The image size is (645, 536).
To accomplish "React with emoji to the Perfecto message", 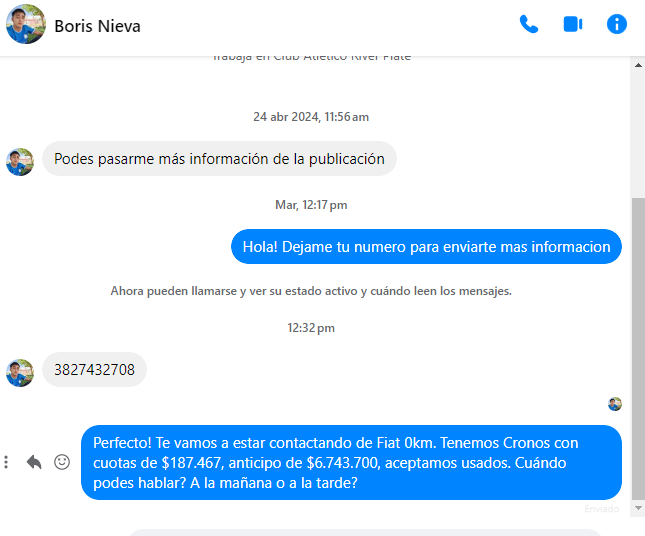I will point(62,462).
